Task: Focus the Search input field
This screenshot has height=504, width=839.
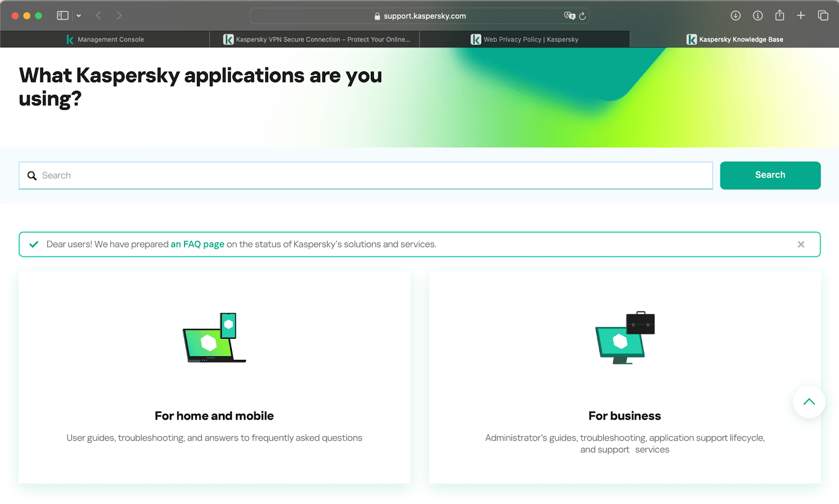Action: point(365,175)
